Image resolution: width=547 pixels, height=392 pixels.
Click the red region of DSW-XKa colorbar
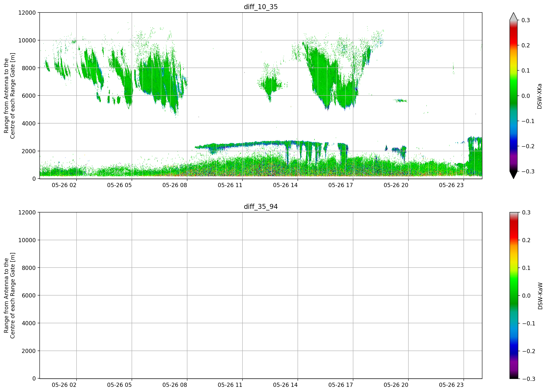(513, 36)
